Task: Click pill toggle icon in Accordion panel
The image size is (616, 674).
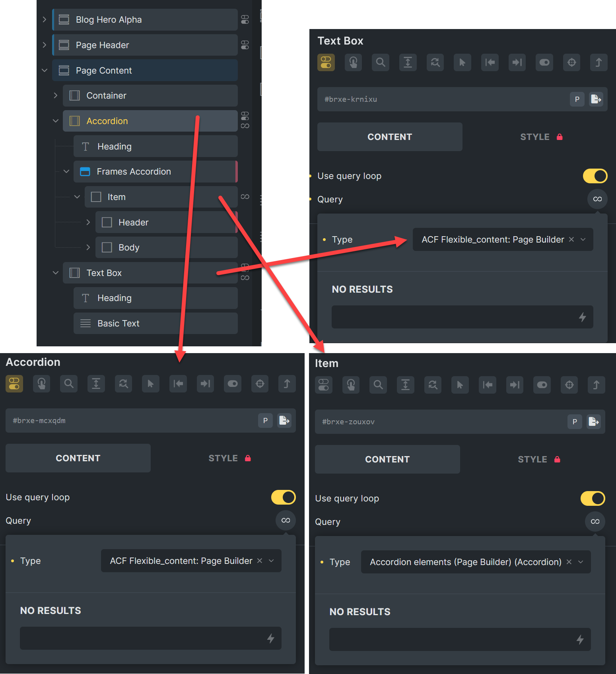Action: tap(233, 384)
